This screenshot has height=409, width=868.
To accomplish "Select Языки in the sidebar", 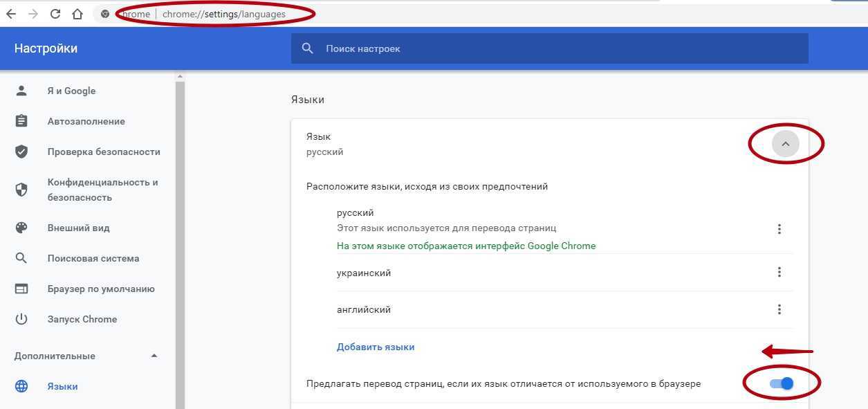I will (x=63, y=386).
